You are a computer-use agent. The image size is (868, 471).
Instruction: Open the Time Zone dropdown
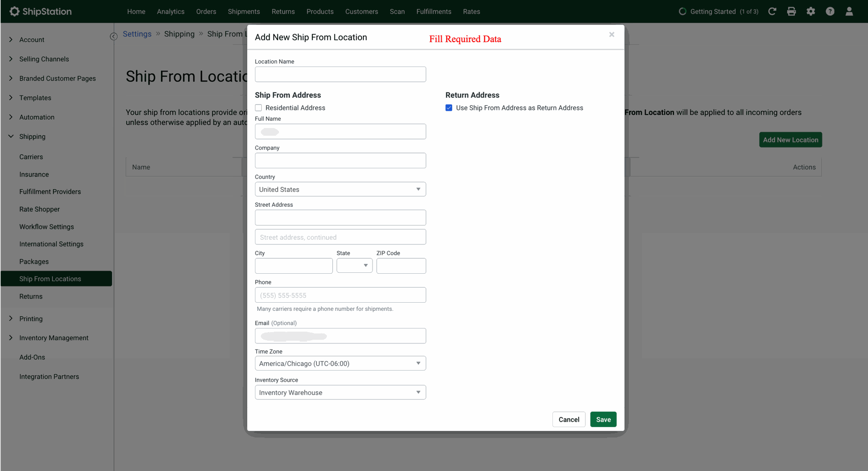340,363
